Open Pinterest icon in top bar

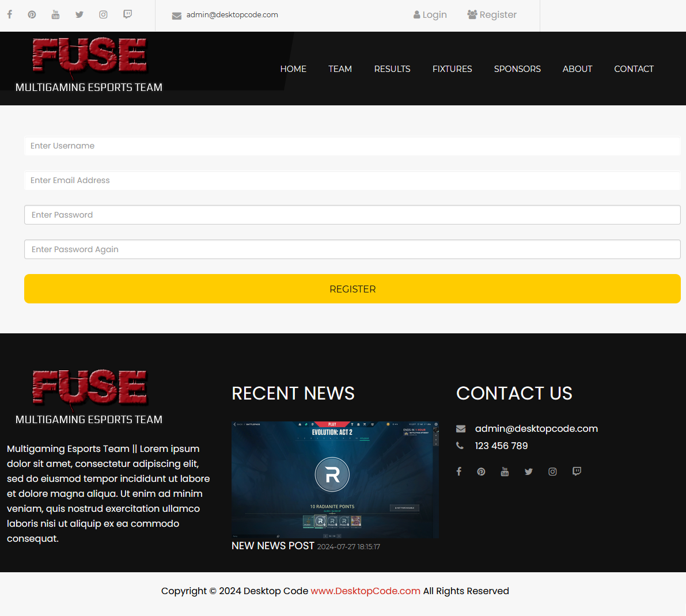coord(32,14)
